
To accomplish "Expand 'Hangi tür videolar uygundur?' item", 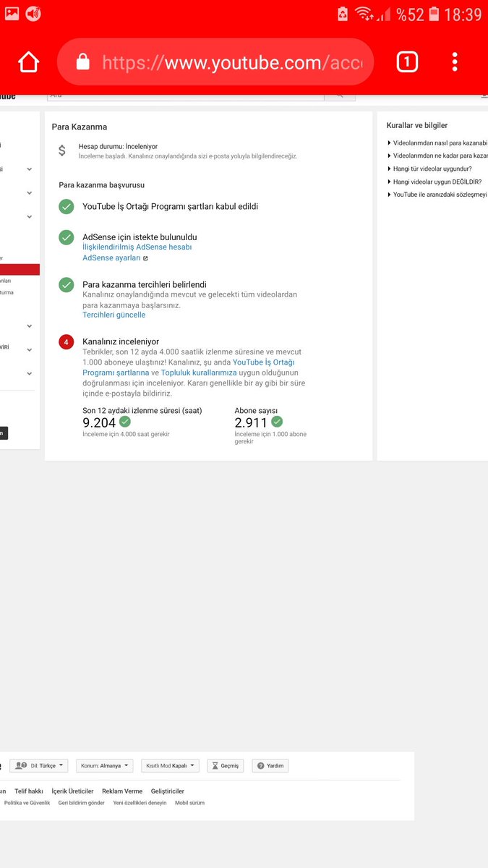I will tap(430, 169).
